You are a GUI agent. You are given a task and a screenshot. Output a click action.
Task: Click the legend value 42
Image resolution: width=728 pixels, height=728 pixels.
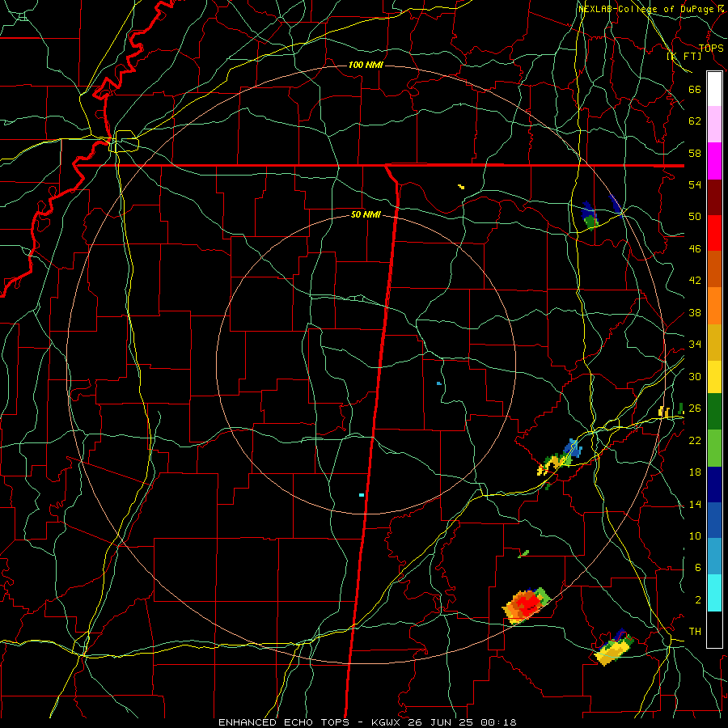(x=695, y=281)
